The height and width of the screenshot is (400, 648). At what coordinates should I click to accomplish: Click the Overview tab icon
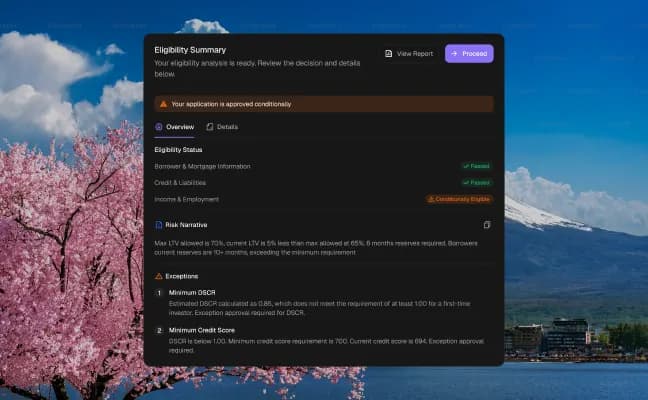click(x=159, y=127)
